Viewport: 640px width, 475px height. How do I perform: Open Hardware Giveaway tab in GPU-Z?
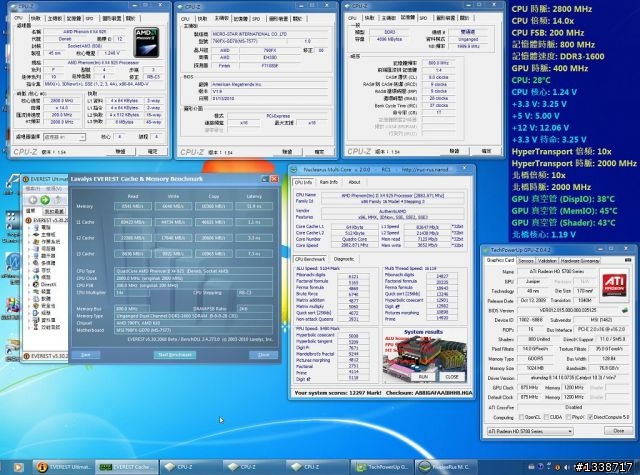pos(580,260)
